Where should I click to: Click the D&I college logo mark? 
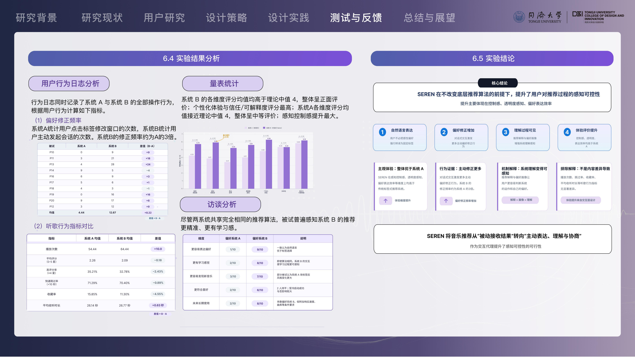pos(577,14)
